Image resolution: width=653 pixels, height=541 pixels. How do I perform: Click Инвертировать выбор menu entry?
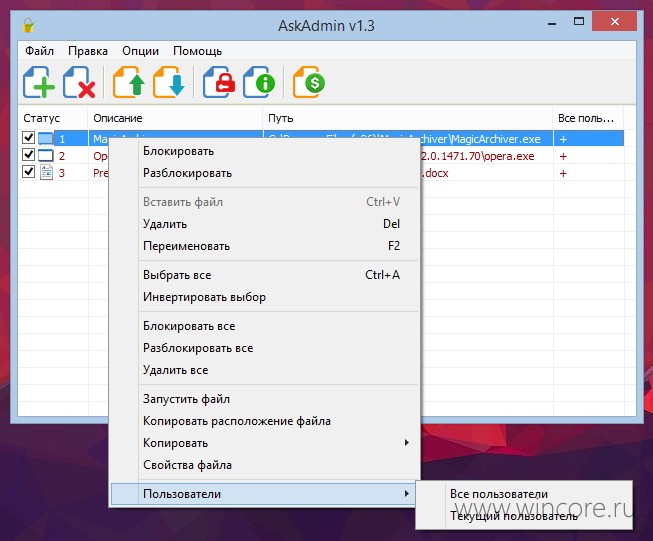pos(265,297)
